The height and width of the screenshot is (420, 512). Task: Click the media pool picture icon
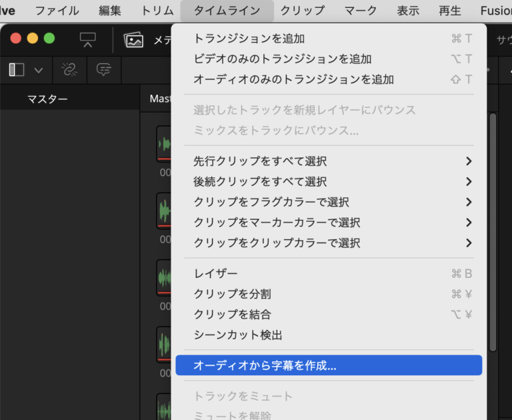click(133, 40)
